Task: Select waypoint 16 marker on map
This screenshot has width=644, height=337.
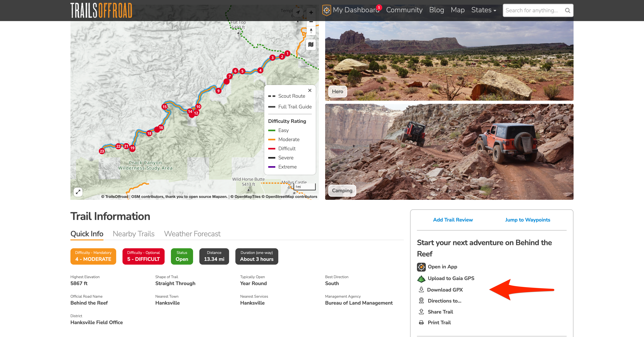Action: [x=161, y=127]
